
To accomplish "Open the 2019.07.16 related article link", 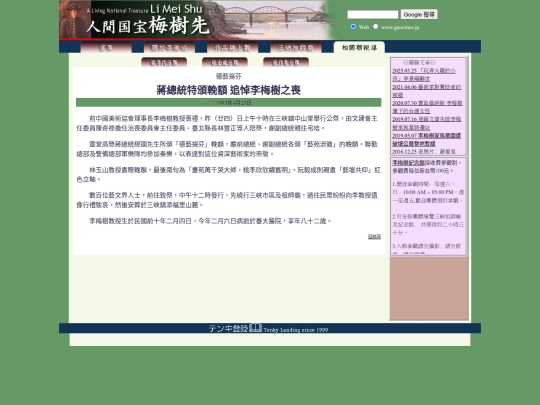I will [426, 123].
